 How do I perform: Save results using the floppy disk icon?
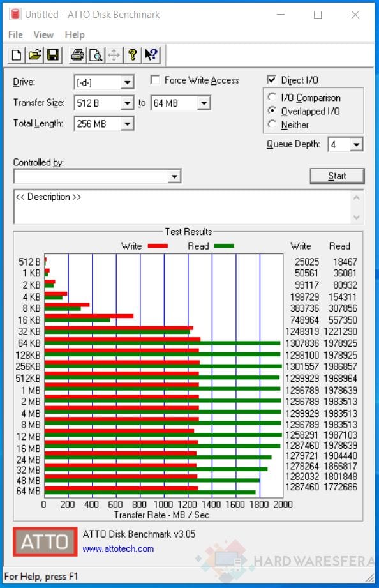[x=53, y=55]
